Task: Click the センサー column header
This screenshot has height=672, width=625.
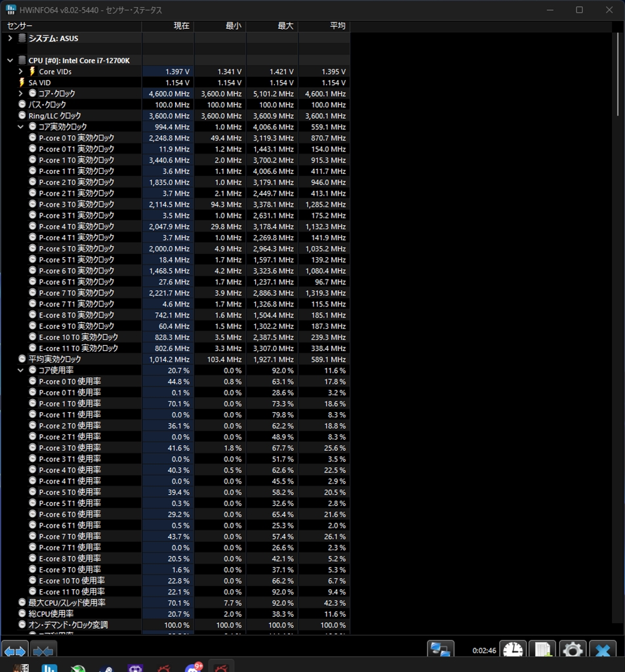Action: pos(71,26)
